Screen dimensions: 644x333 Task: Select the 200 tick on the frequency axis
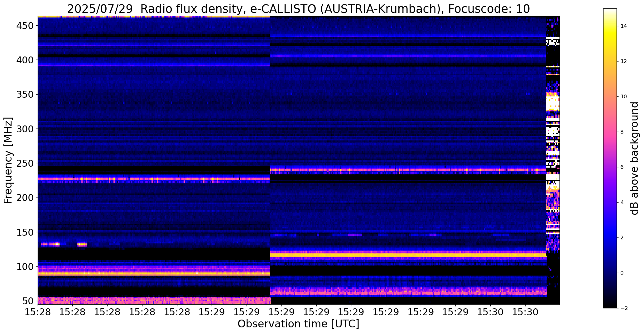25,198
